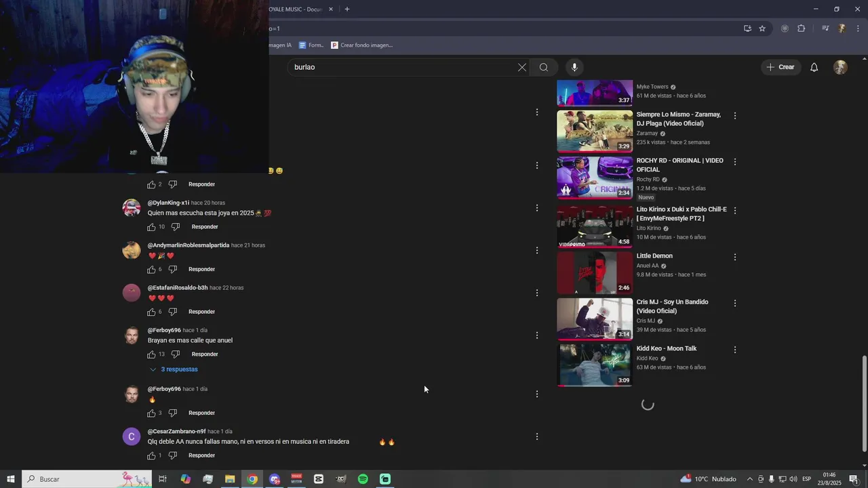Open the Windows notification center
868x488 pixels.
[x=854, y=479]
